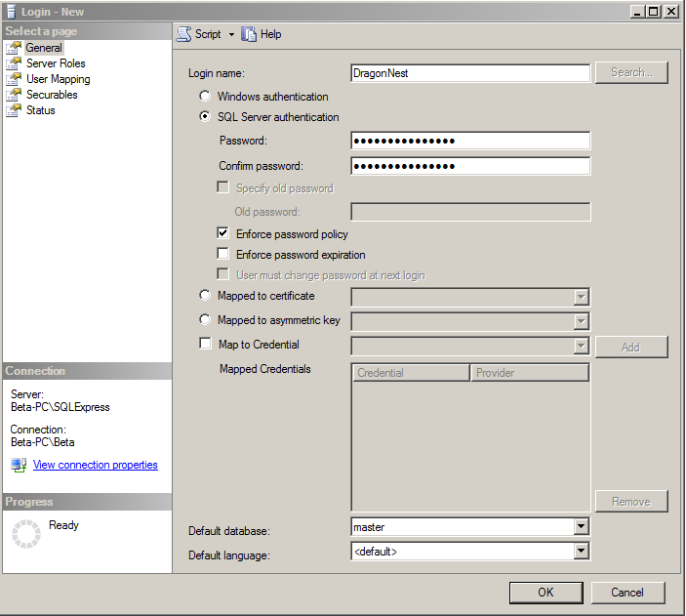Image resolution: width=686 pixels, height=616 pixels.
Task: Expand the Mapped to asymmetric key dropdown
Action: click(x=581, y=321)
